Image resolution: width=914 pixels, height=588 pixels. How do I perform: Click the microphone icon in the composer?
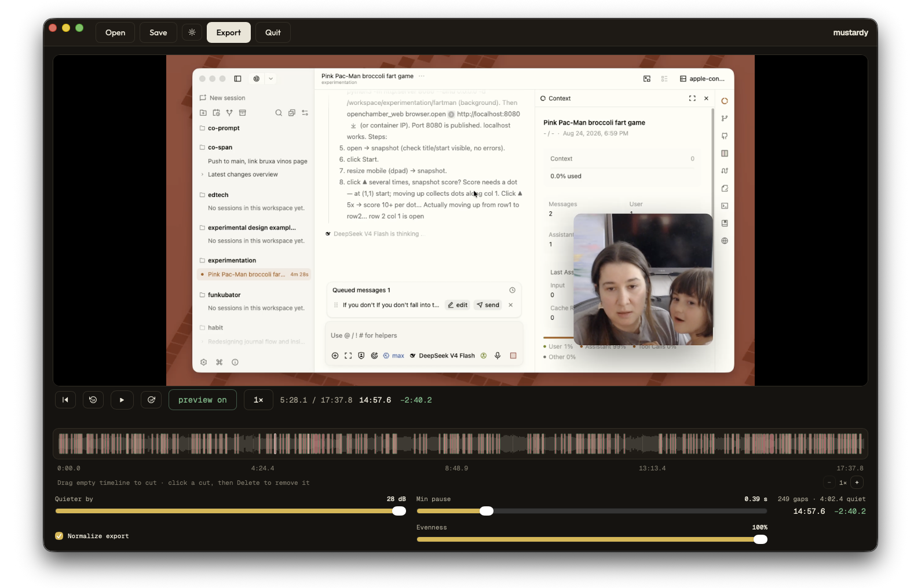pos(498,356)
